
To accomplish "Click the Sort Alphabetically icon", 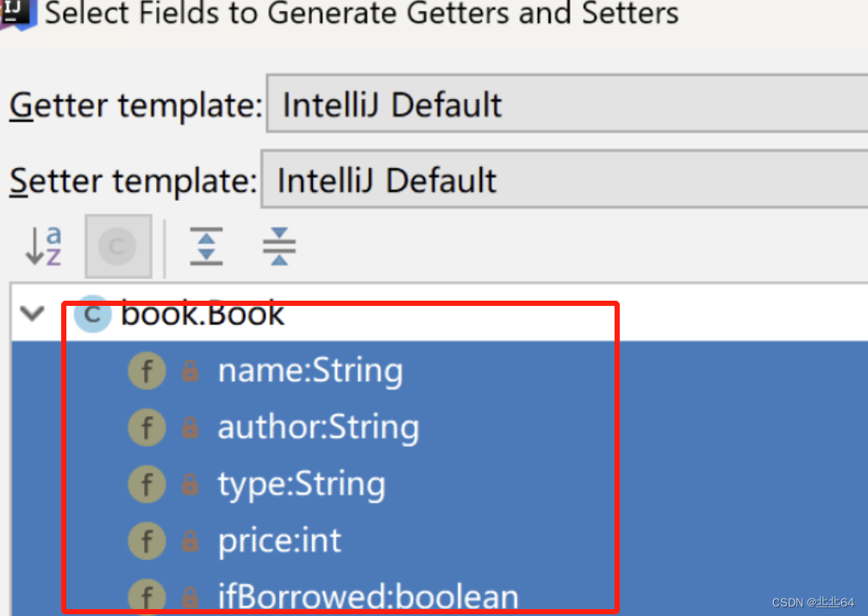I will [x=43, y=246].
